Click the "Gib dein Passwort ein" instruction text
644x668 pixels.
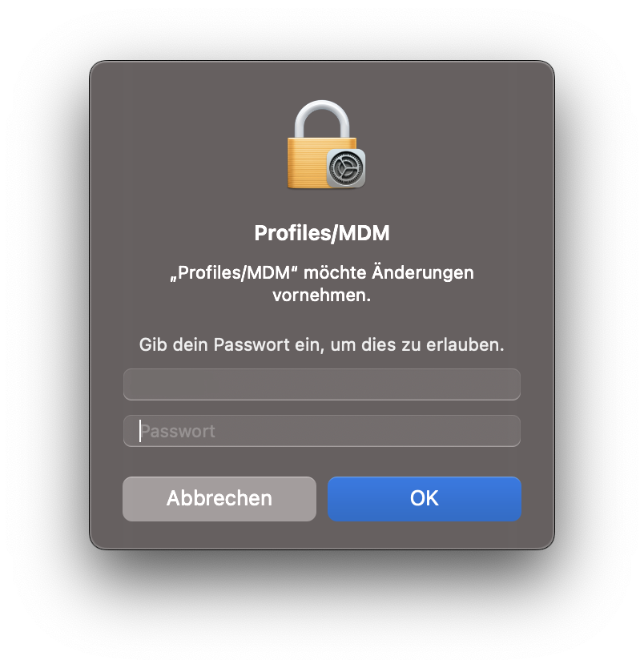coord(321,345)
